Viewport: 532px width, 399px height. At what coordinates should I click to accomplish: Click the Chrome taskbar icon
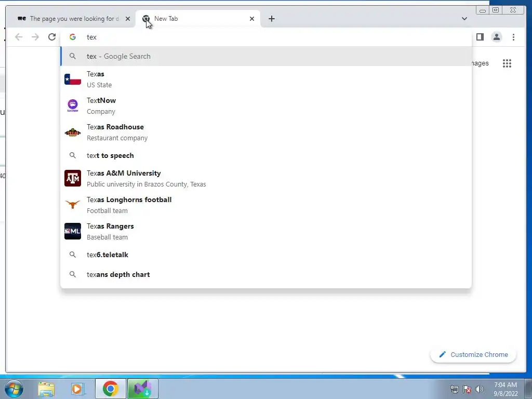pyautogui.click(x=110, y=389)
